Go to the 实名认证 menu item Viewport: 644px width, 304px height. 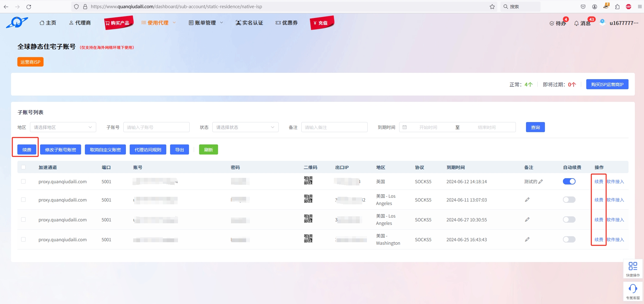pos(249,23)
